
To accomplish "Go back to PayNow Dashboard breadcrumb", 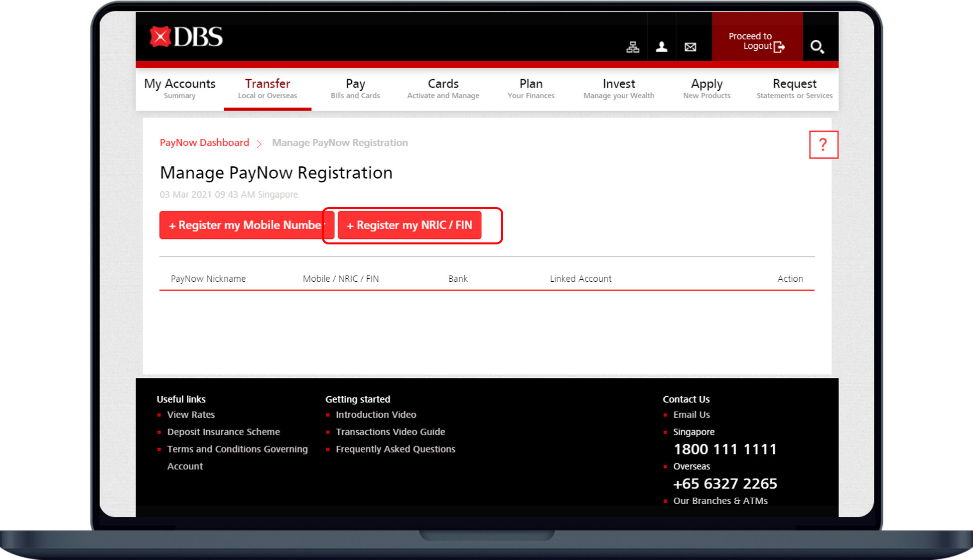I will pyautogui.click(x=204, y=143).
